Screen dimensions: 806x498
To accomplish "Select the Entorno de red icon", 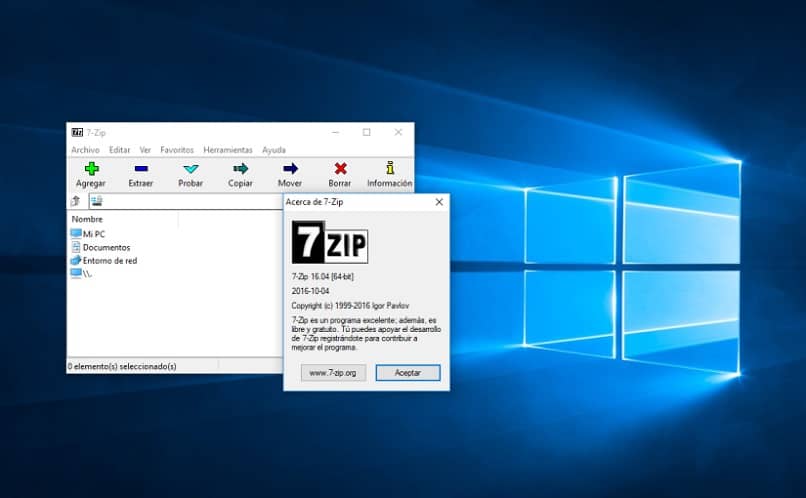I will [x=76, y=261].
